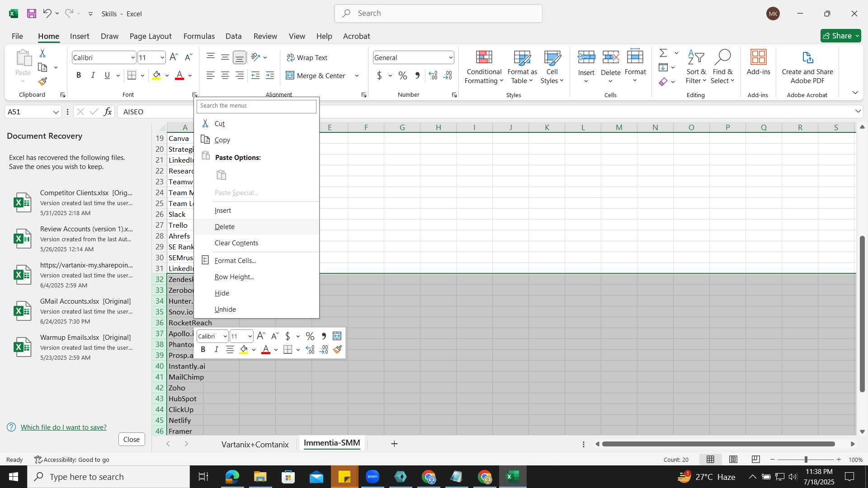Open the ribbon font size dropdown
The height and width of the screenshot is (488, 868).
coord(162,57)
